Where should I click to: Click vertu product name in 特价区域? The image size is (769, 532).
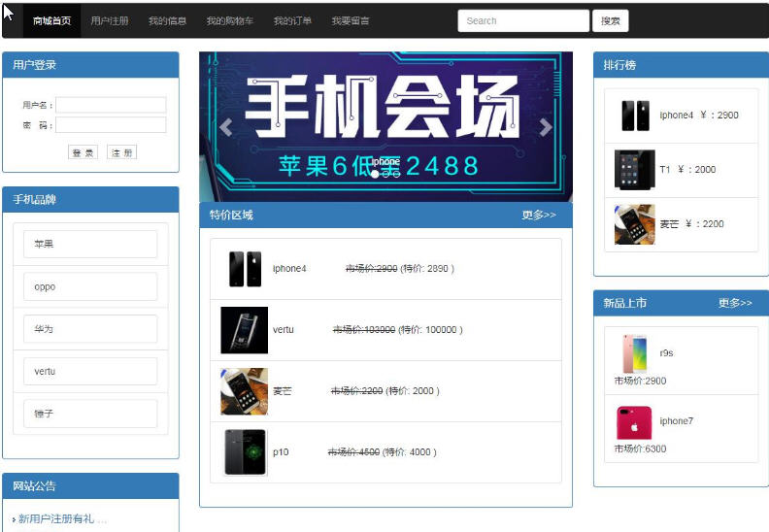pyautogui.click(x=283, y=329)
